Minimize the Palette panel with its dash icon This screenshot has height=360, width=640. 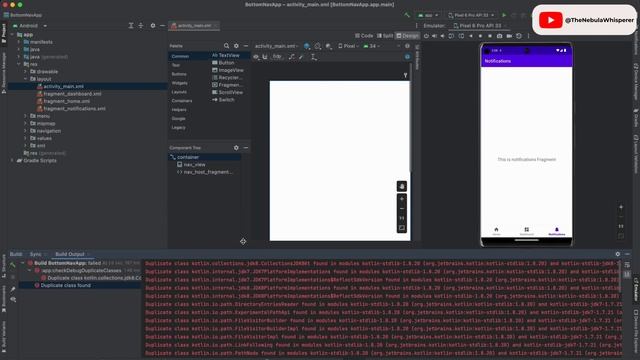click(x=246, y=46)
